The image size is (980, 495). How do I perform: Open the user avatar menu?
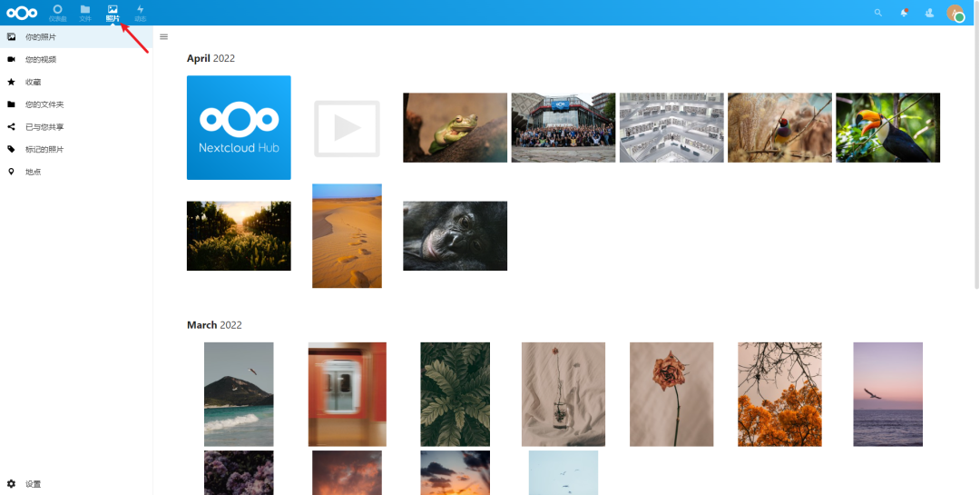(955, 13)
